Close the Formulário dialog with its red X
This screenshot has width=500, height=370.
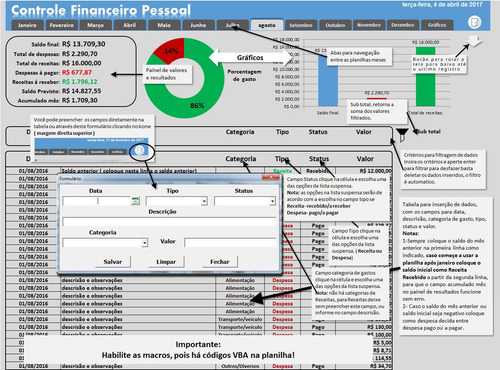[271, 178]
